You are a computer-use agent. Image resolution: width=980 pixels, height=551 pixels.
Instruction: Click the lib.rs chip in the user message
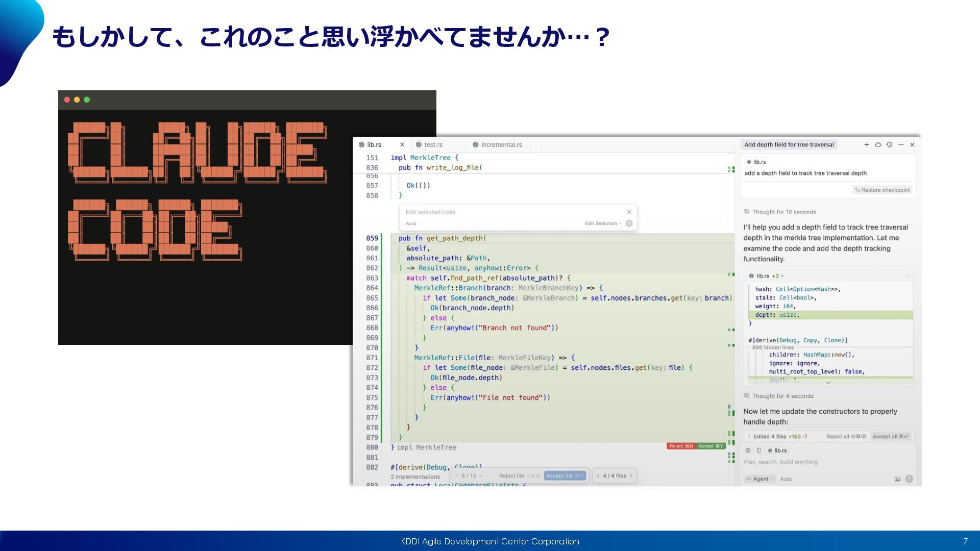pyautogui.click(x=756, y=162)
